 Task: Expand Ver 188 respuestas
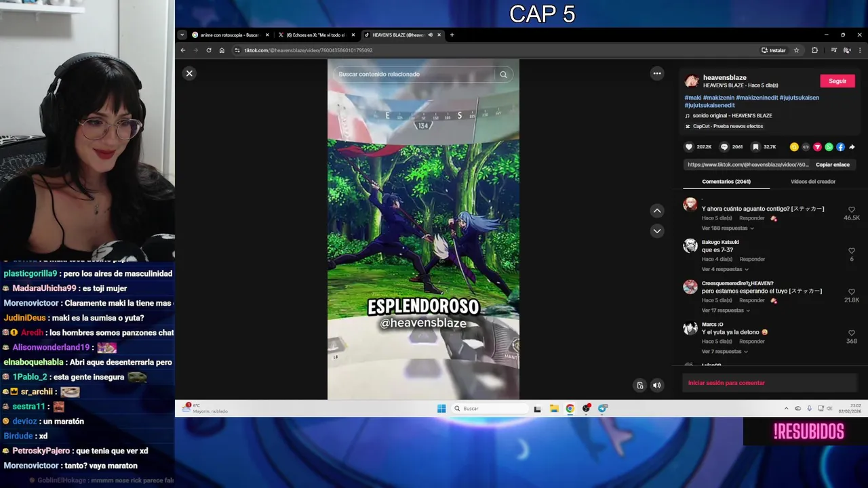[728, 228]
